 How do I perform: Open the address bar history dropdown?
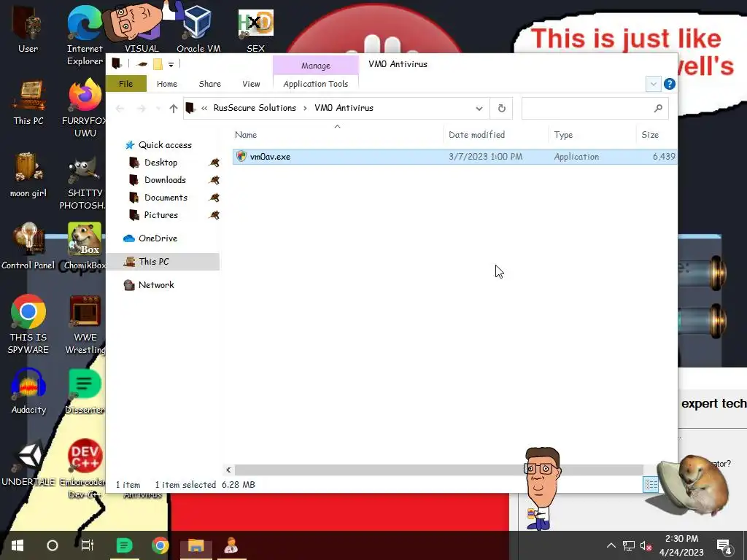point(479,109)
